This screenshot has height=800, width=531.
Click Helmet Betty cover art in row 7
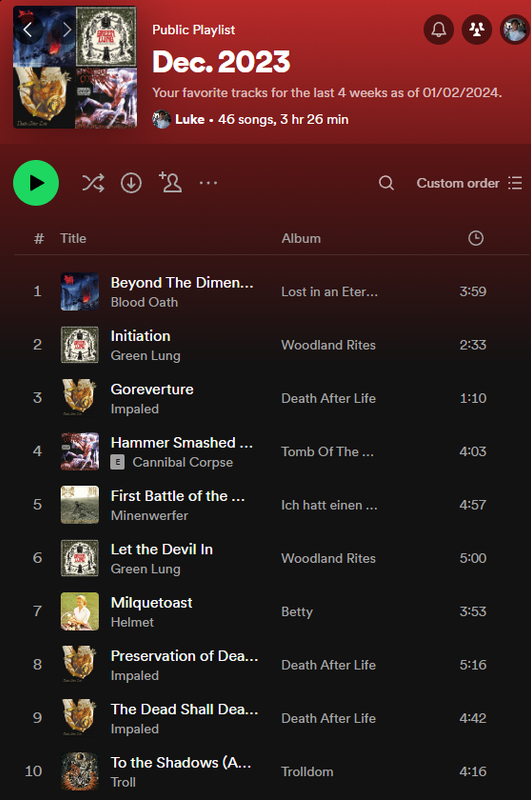[80, 612]
